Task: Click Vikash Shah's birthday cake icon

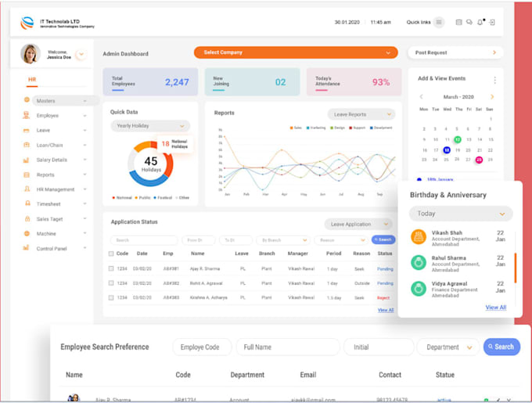Action: coord(419,237)
